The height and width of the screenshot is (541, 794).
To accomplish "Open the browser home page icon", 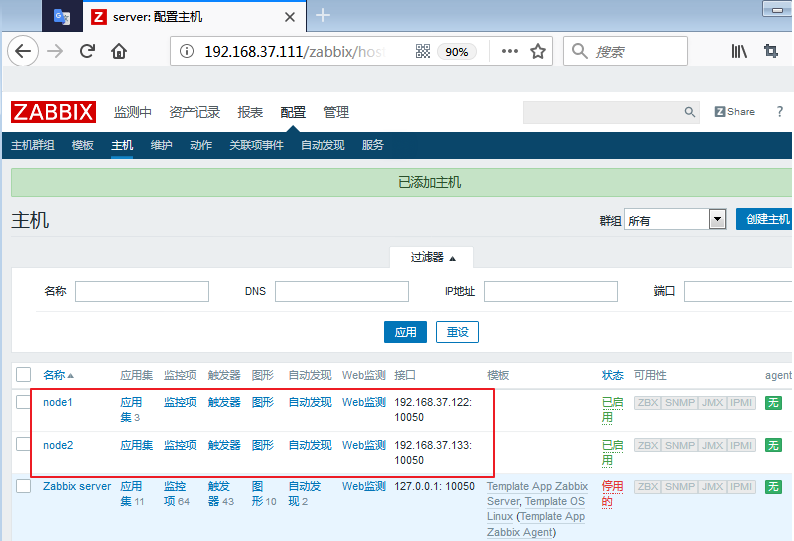I will click(119, 51).
